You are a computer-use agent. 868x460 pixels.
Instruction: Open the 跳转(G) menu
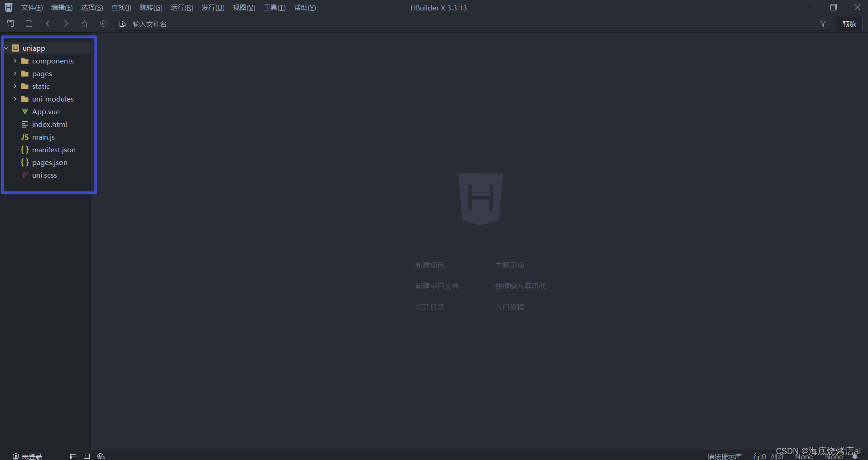151,8
